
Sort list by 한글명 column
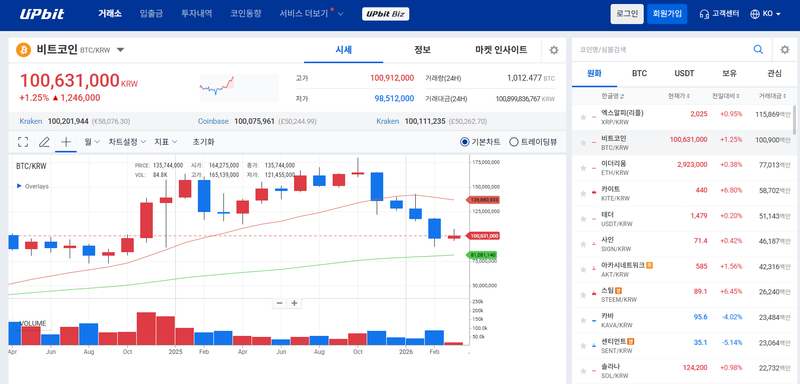(613, 96)
